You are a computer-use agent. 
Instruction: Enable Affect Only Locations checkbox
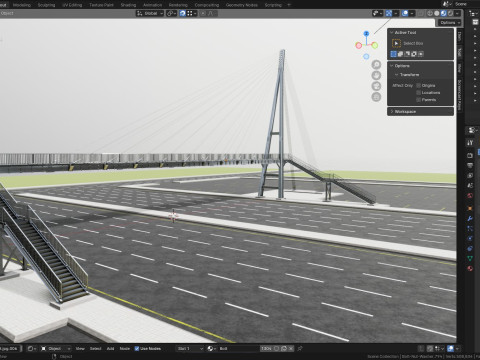click(418, 93)
